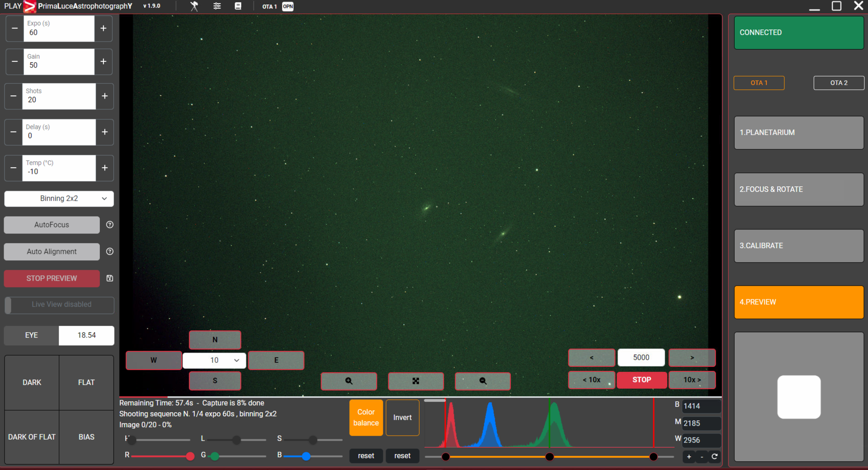Open the telescope control icon in the toolbar

pyautogui.click(x=193, y=6)
